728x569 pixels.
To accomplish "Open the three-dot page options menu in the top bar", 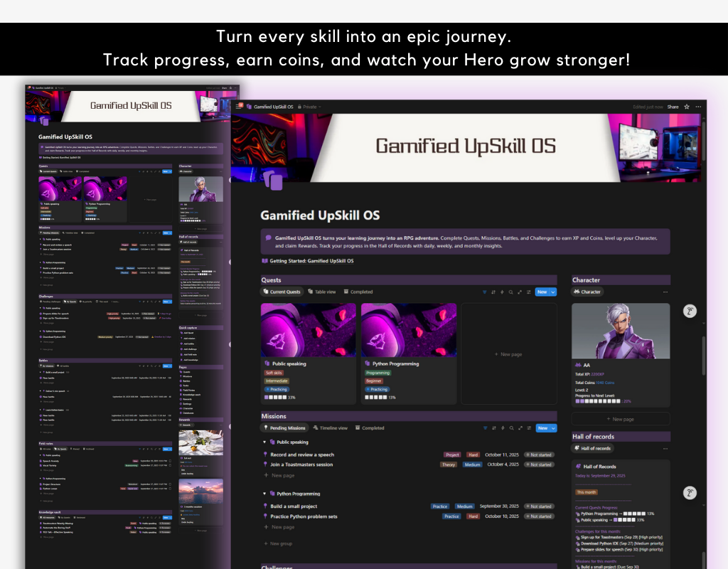I will [698, 107].
